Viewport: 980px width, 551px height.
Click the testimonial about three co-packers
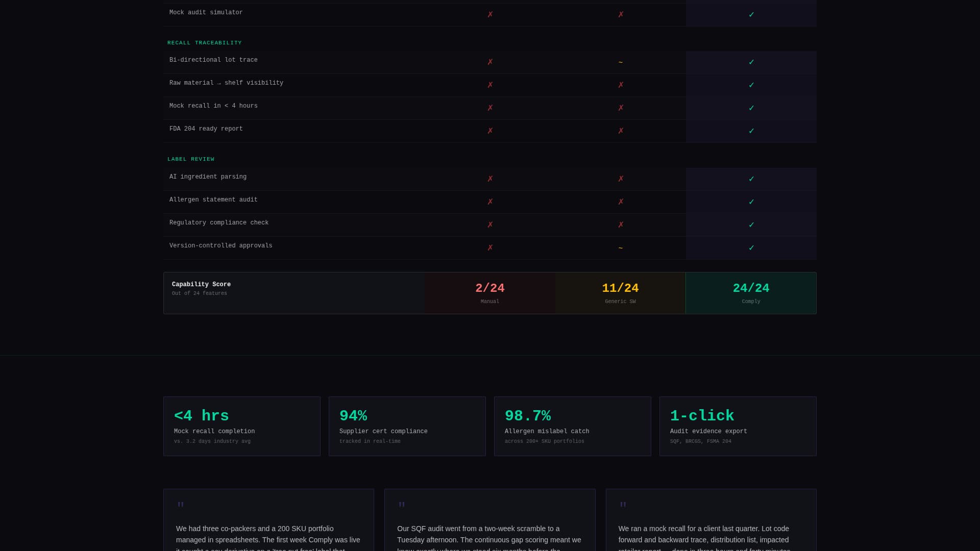pos(268,520)
